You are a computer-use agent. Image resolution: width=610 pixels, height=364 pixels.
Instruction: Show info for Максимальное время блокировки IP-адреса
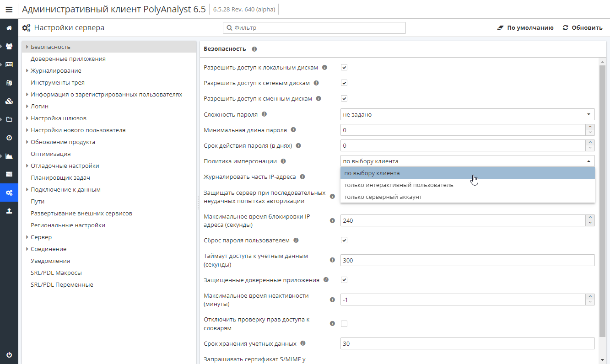(333, 220)
